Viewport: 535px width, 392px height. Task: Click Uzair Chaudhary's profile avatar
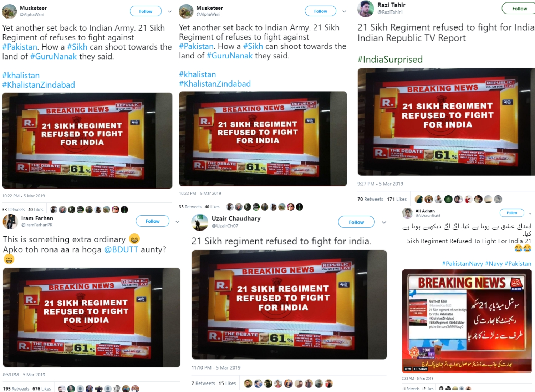tap(200, 222)
